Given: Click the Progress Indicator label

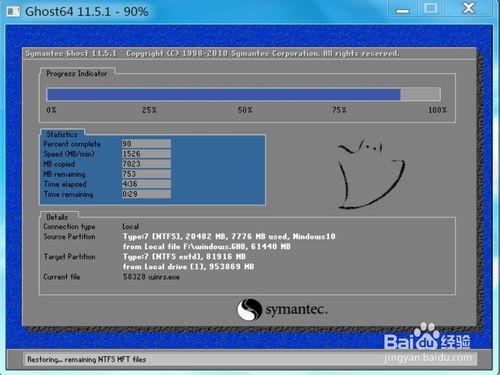Looking at the screenshot, I should tap(77, 73).
